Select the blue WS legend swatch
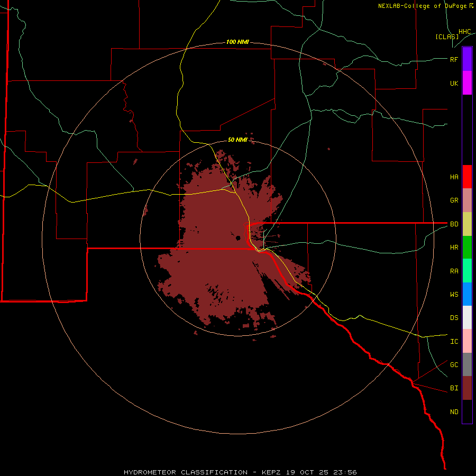476x476 pixels. (x=467, y=294)
